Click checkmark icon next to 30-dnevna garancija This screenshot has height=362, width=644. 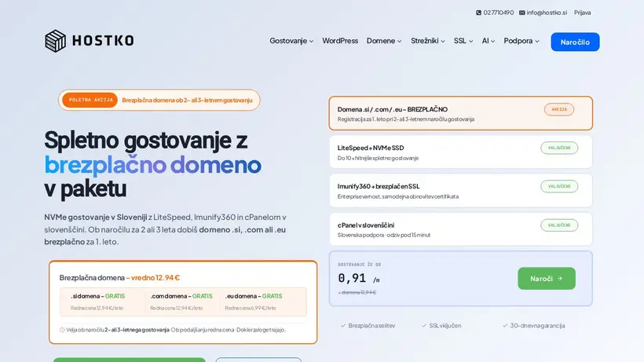pos(505,325)
